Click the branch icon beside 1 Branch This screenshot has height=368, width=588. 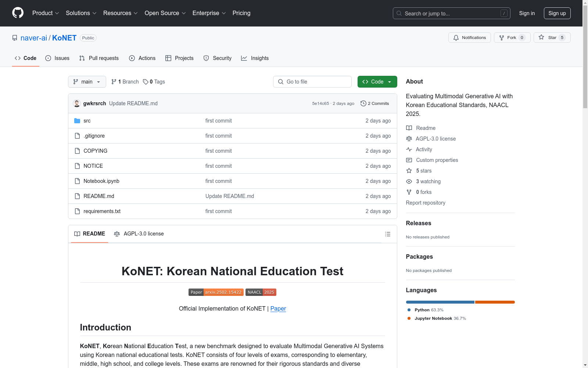114,82
